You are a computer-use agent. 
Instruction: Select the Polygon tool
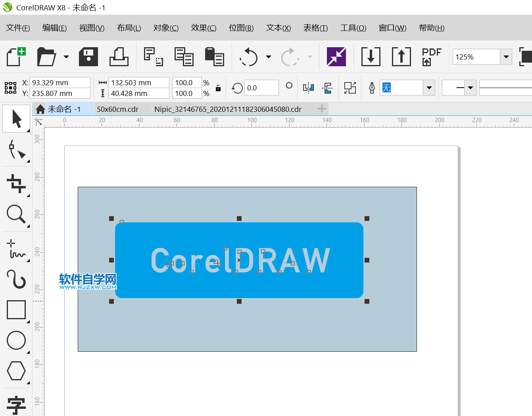16,371
